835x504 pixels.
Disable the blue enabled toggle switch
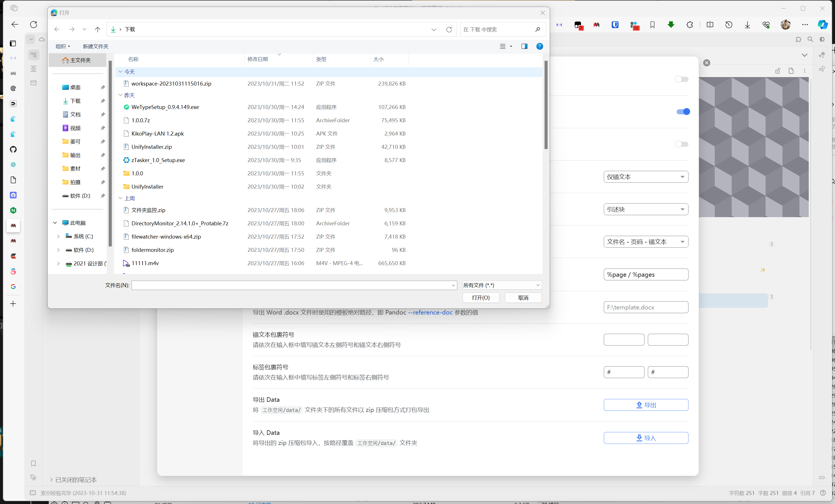click(683, 112)
